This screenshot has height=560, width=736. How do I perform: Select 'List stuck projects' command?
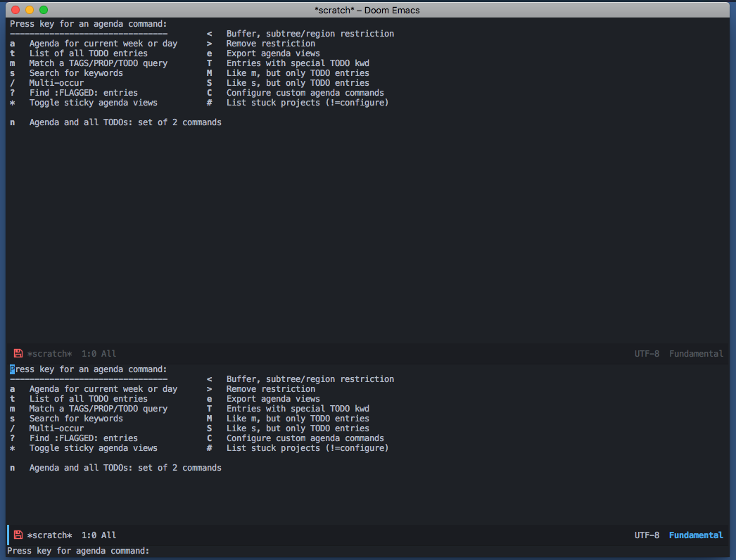click(x=307, y=102)
